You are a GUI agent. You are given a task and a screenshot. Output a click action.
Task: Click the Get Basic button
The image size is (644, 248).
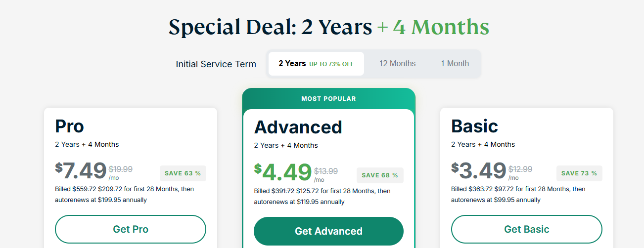click(526, 229)
